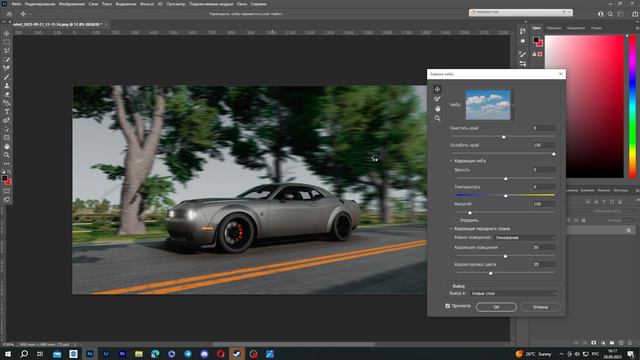Click the rainbow hue strip in Color panel
Image resolution: width=640 pixels, height=360 pixels.
[x=632, y=106]
